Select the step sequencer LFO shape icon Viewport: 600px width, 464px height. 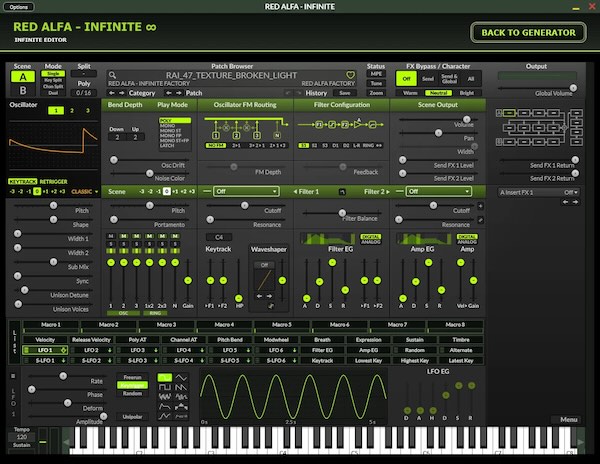click(181, 406)
